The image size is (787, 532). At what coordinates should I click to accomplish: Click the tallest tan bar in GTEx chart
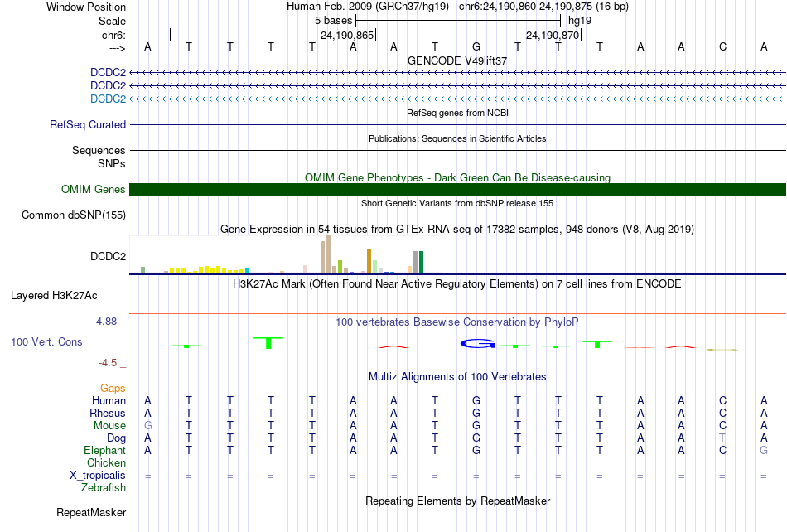[x=328, y=254]
